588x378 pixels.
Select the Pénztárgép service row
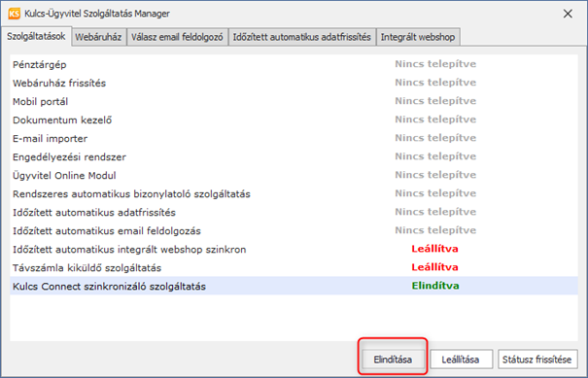pos(294,64)
